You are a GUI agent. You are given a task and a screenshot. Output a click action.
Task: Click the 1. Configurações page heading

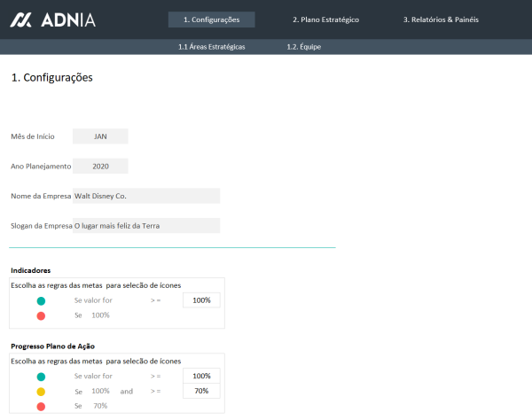coord(51,78)
